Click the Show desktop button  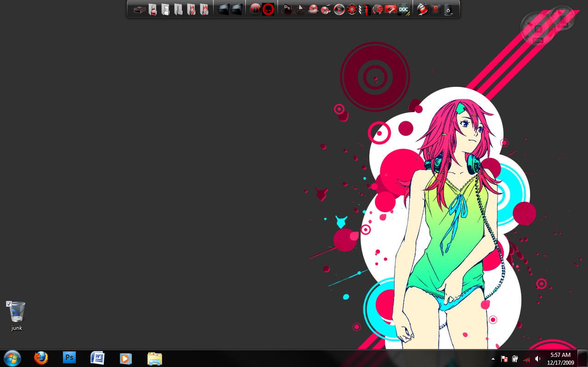(x=582, y=358)
